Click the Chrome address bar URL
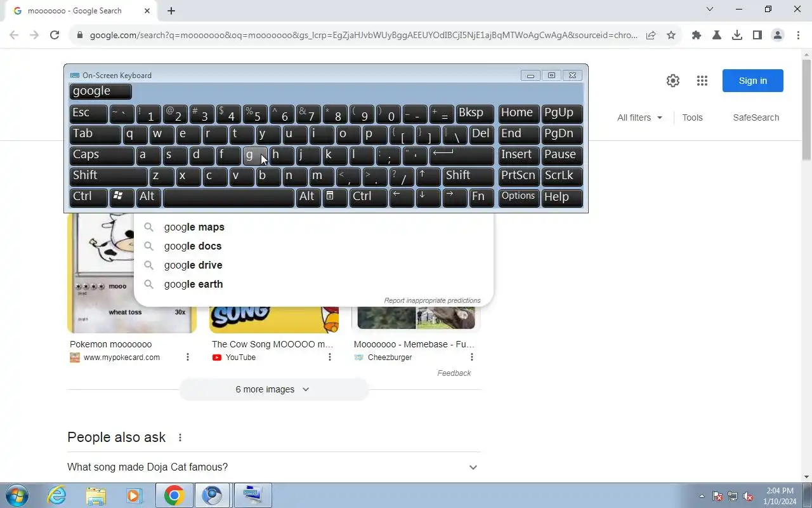Screen dimensions: 812x508 [363, 36]
